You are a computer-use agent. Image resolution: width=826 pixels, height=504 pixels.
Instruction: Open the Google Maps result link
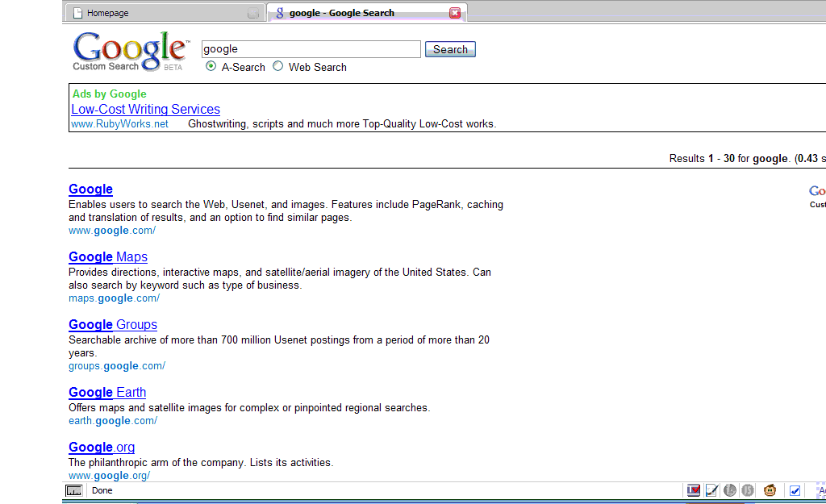pyautogui.click(x=107, y=256)
